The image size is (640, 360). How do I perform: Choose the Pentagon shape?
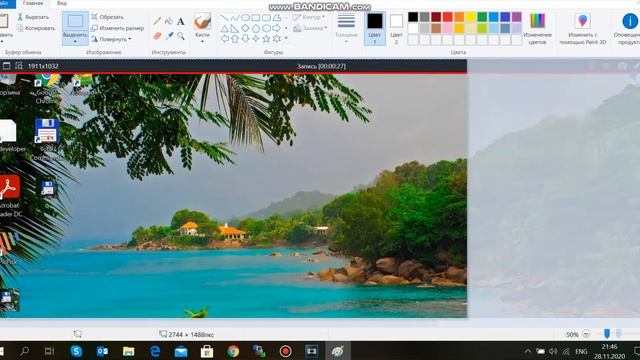click(x=256, y=29)
